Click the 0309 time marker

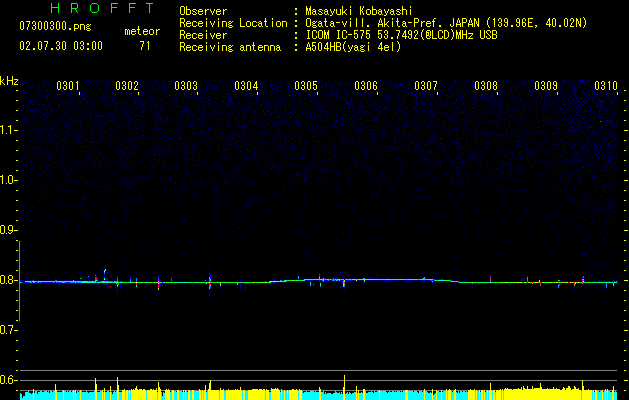pyautogui.click(x=546, y=86)
